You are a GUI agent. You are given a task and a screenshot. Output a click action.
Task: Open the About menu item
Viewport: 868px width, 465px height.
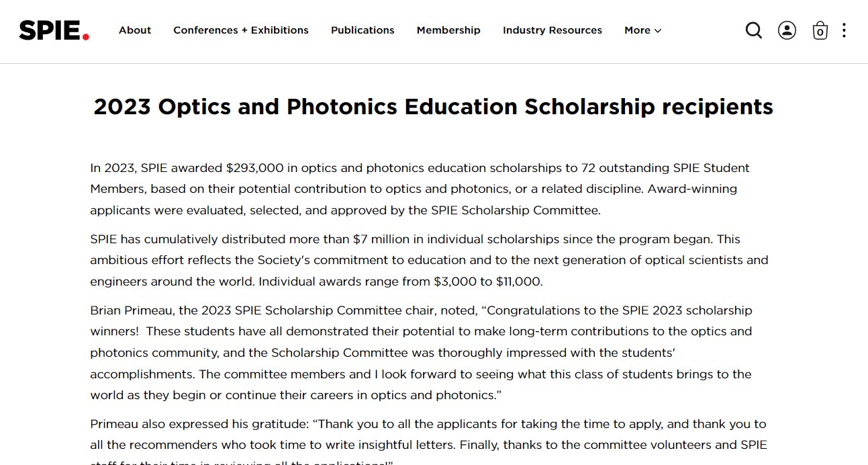pos(135,30)
